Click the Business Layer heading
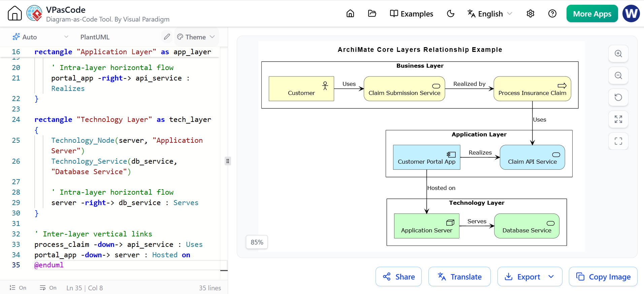 pyautogui.click(x=420, y=66)
